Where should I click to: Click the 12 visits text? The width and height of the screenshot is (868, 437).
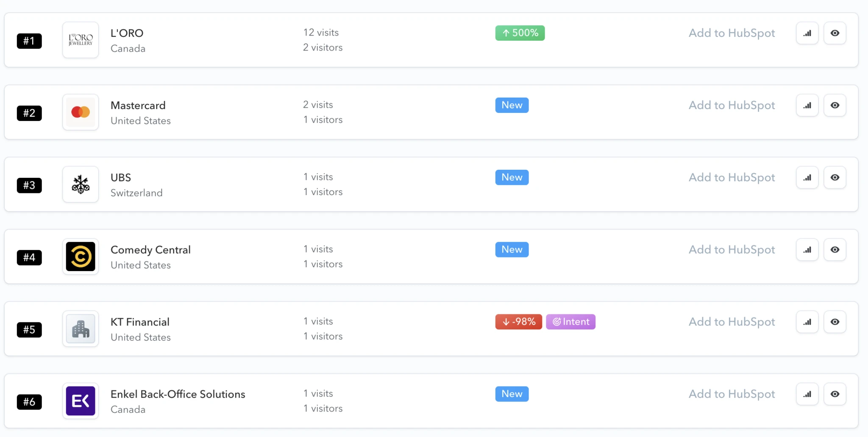[321, 33]
